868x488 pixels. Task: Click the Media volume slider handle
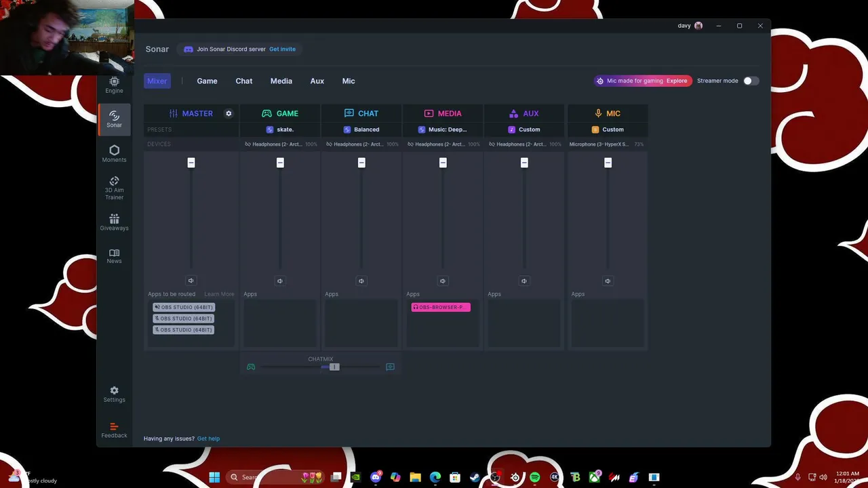(443, 163)
